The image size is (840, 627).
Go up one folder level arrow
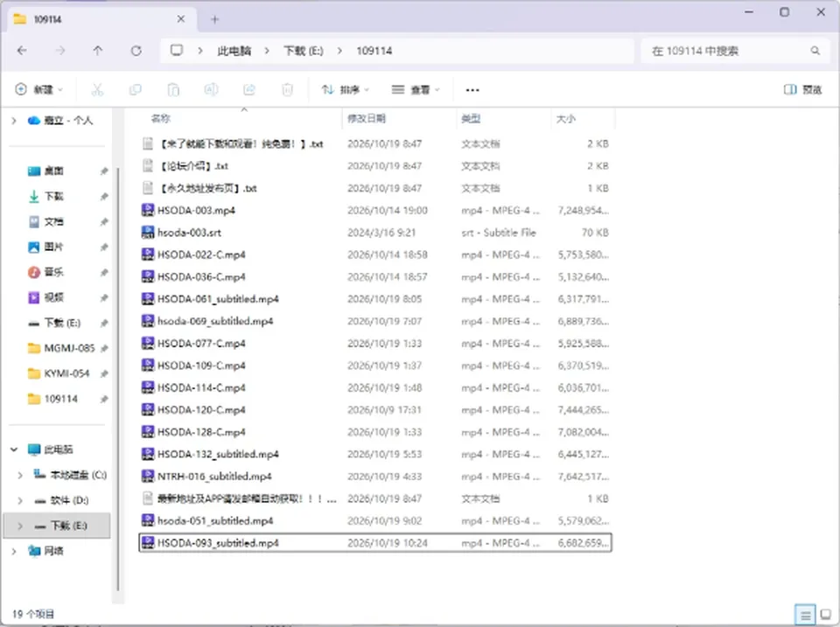[x=97, y=51]
